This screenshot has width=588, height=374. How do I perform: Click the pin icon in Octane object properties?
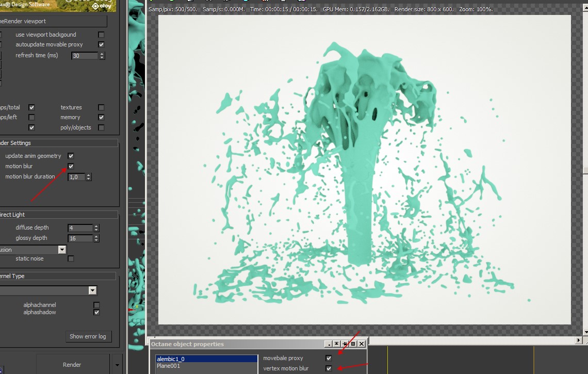345,344
